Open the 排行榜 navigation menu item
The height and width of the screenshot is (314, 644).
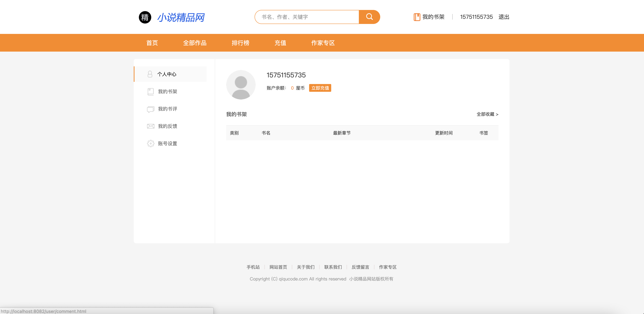[x=240, y=43]
